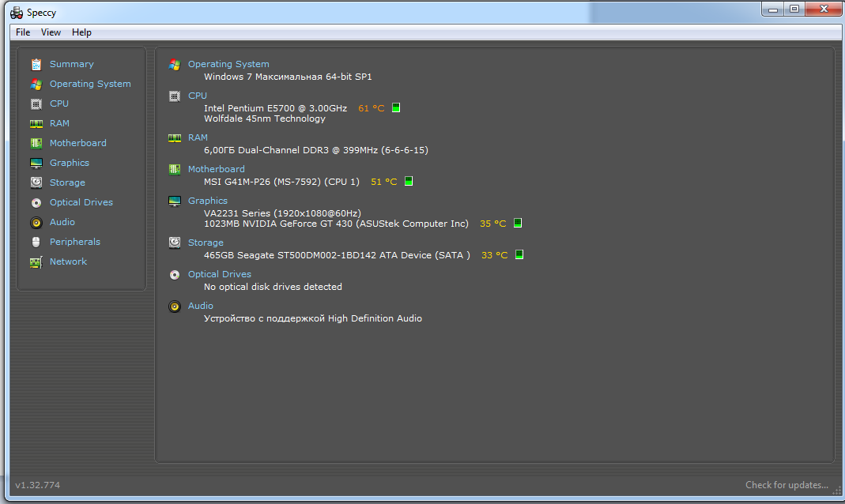
Task: Select Audio in the sidebar
Action: (62, 222)
